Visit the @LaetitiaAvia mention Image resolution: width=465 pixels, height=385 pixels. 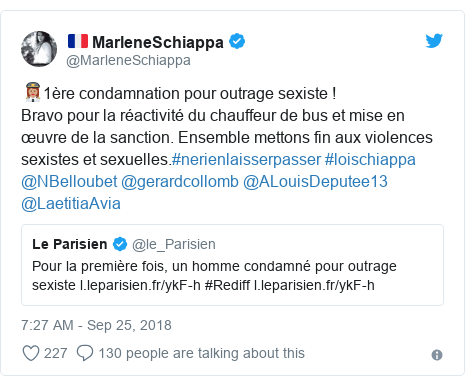point(71,204)
